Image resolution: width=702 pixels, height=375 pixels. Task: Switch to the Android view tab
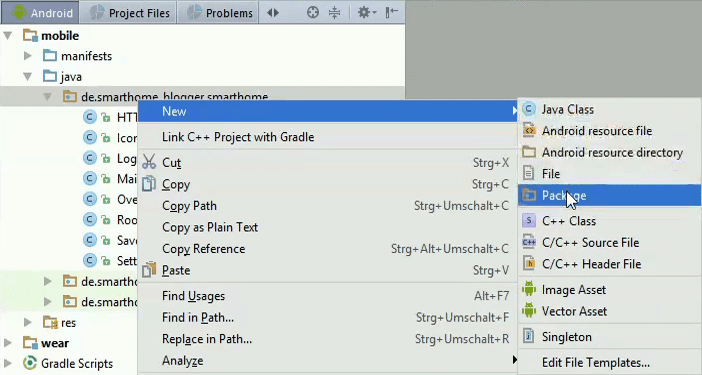40,13
